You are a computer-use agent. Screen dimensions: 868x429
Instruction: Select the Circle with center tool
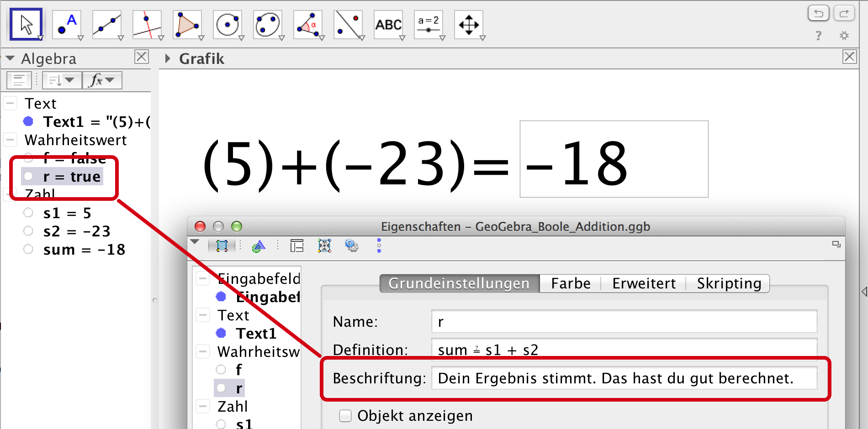(228, 25)
